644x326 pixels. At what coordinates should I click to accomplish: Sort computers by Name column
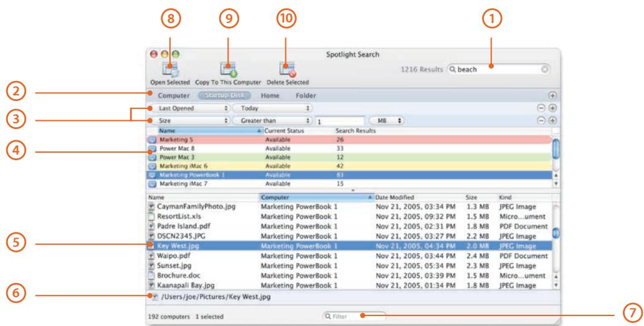coord(209,131)
